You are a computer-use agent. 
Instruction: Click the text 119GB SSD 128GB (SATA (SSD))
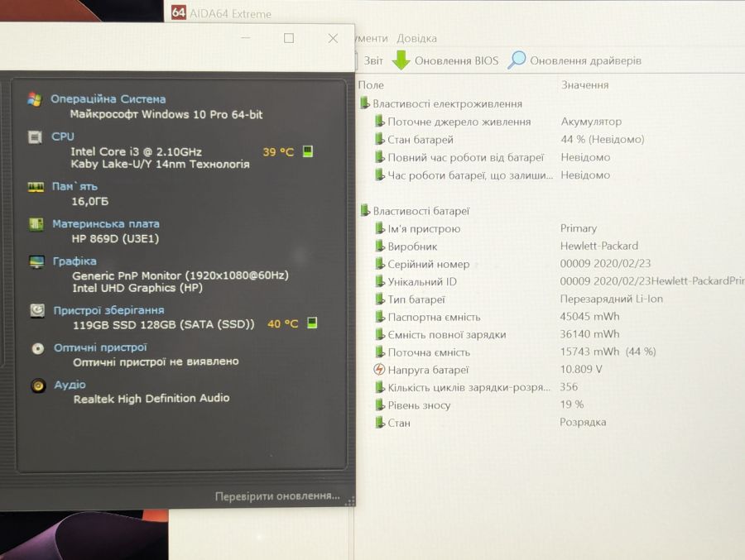[164, 325]
